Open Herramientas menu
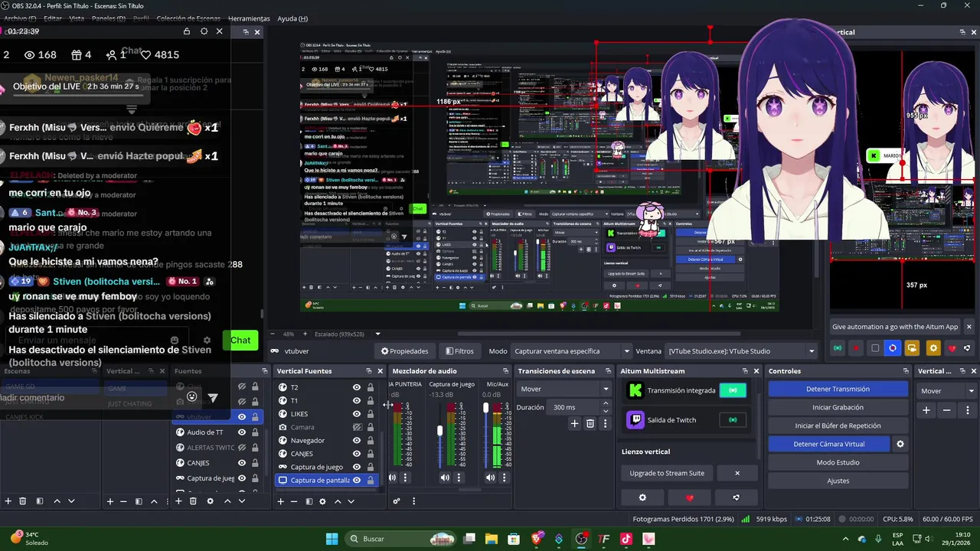 pyautogui.click(x=249, y=18)
